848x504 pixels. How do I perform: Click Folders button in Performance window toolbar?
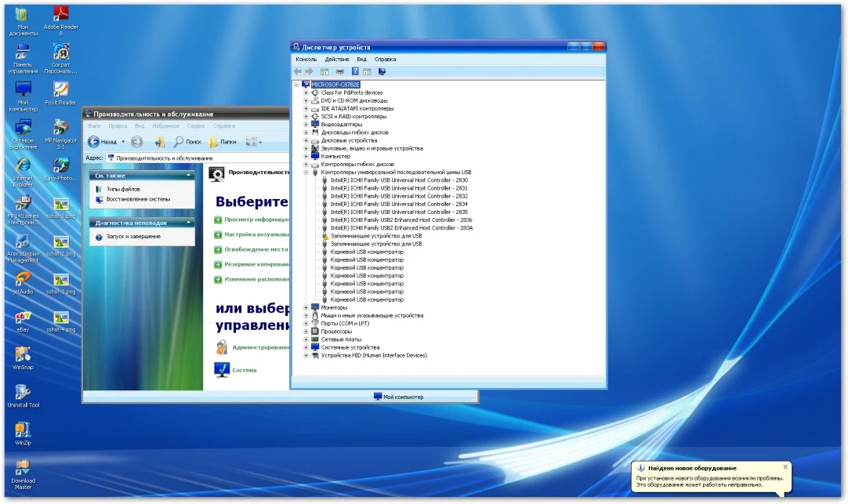click(x=223, y=142)
